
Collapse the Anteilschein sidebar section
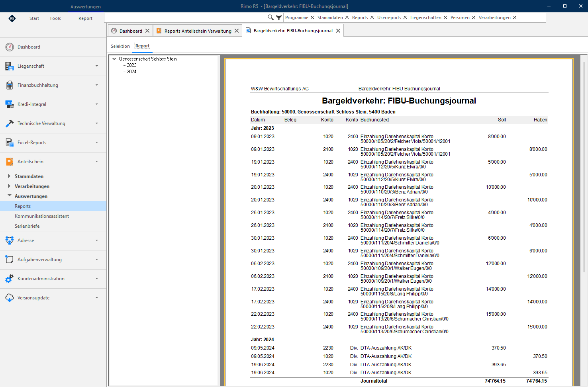tap(97, 162)
